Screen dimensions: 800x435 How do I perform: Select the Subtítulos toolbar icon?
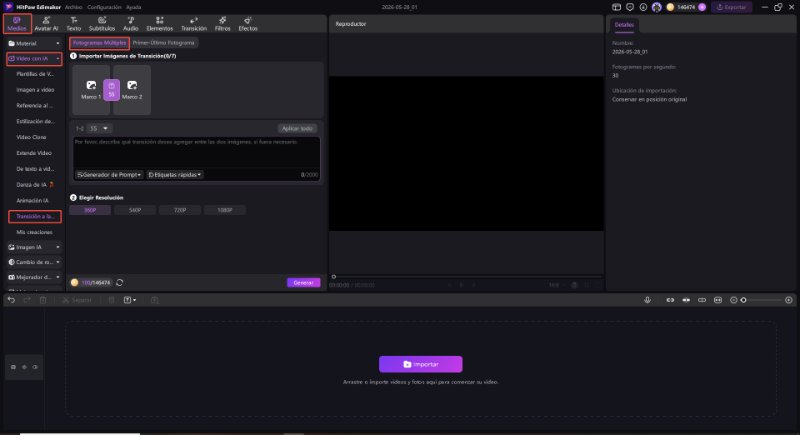point(102,24)
